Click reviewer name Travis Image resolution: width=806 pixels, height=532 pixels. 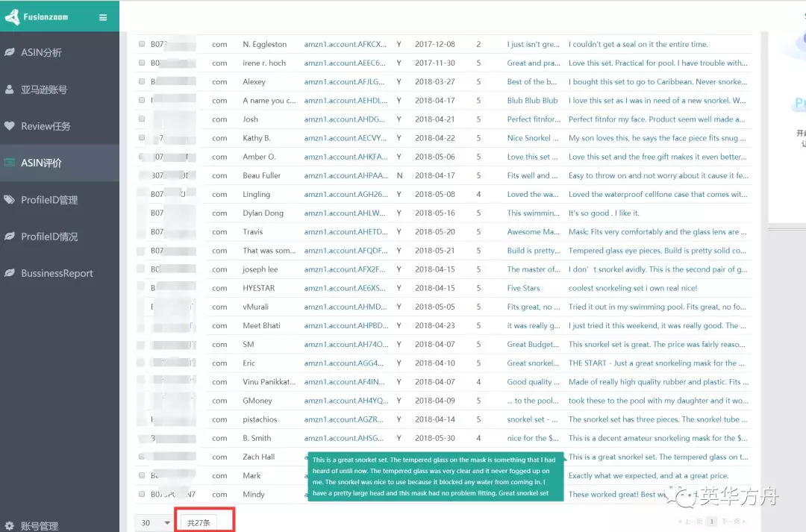[252, 232]
